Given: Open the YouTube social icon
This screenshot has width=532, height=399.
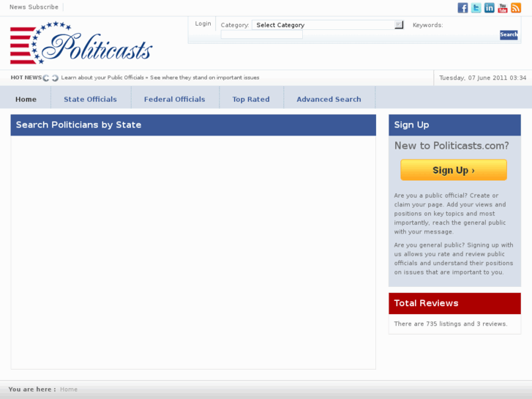Looking at the screenshot, I should click(x=503, y=7).
